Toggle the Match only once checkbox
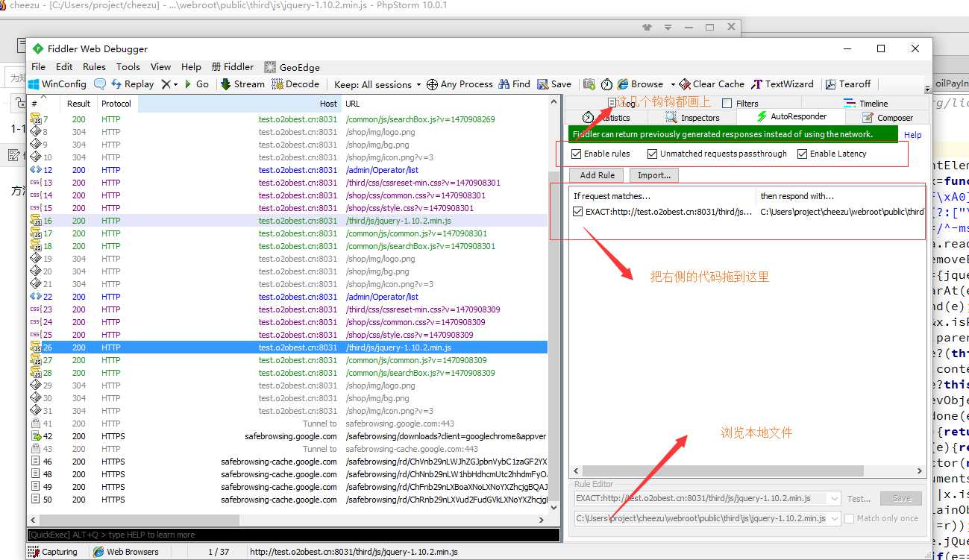This screenshot has height=560, width=969. tap(849, 518)
